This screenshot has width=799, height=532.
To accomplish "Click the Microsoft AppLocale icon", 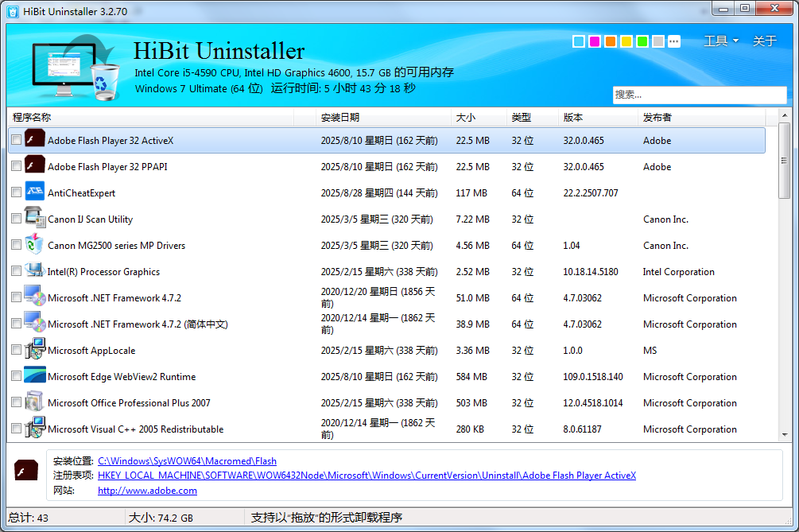I will 34,350.
